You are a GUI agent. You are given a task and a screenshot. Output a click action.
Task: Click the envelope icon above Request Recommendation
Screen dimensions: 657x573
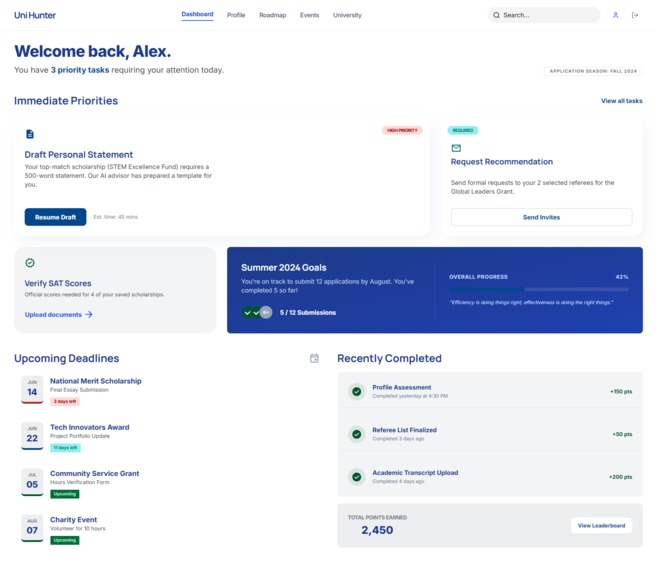tap(456, 148)
